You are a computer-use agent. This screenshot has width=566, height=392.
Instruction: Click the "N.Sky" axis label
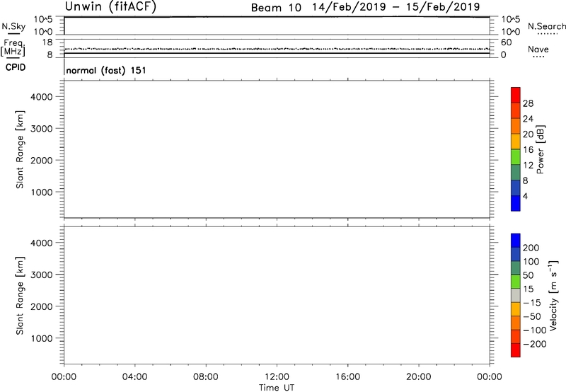click(x=13, y=26)
